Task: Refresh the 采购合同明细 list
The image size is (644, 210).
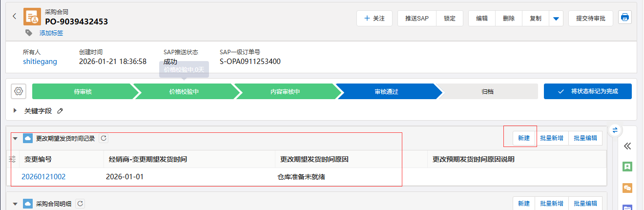Action: (81, 204)
